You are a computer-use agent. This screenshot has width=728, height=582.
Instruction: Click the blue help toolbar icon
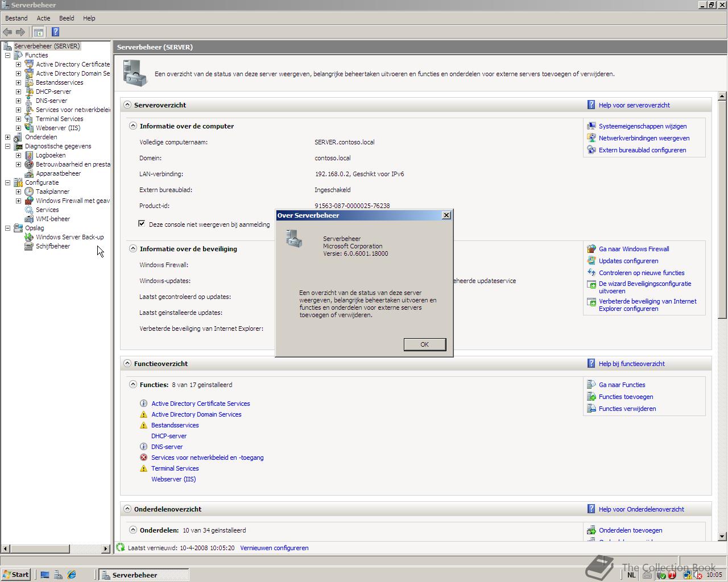[55, 32]
